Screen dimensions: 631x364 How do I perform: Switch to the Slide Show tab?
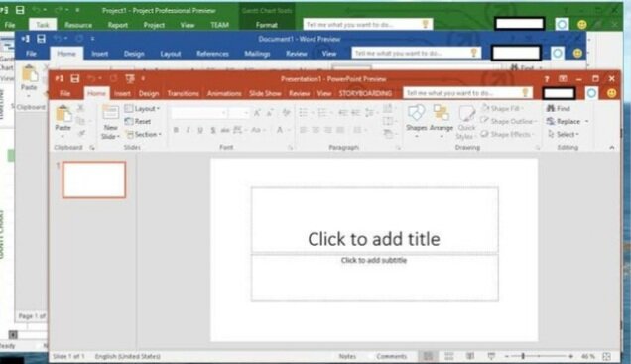[x=265, y=93]
